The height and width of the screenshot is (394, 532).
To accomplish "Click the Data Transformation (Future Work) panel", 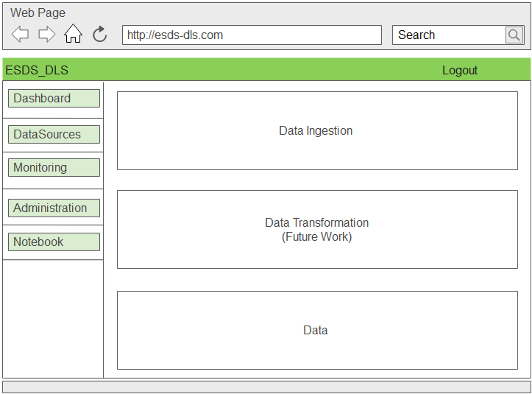I will point(316,229).
